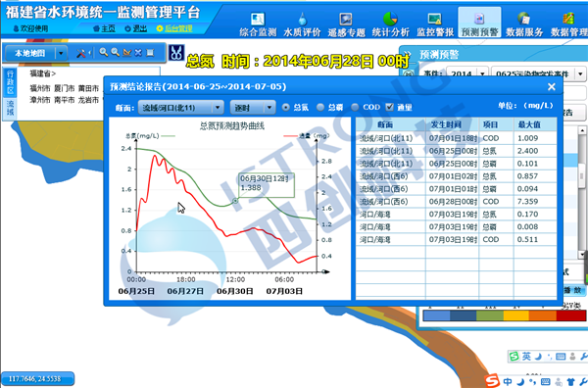Viewport: 588px width, 388px height.
Task: Click the 后台管理 link
Action: (x=175, y=28)
